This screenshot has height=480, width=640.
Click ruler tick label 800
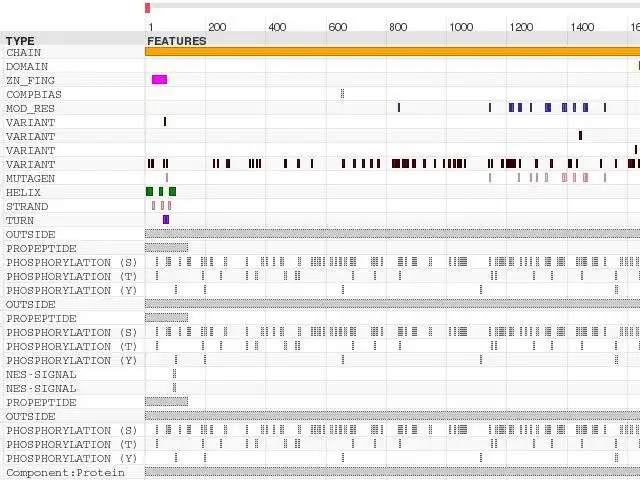point(398,27)
